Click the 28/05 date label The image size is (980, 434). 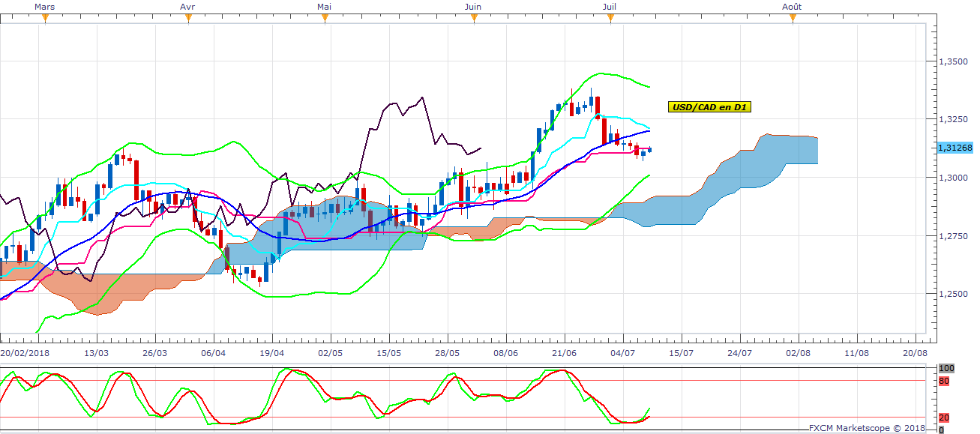447,352
